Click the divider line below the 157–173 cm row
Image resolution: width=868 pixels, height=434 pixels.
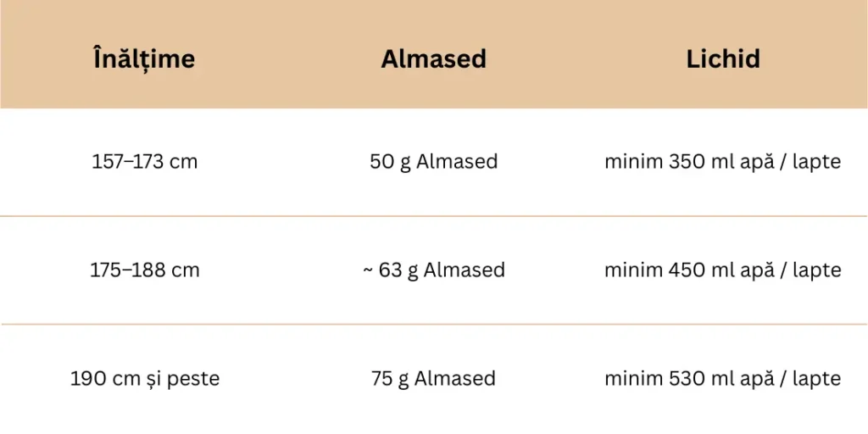434,216
